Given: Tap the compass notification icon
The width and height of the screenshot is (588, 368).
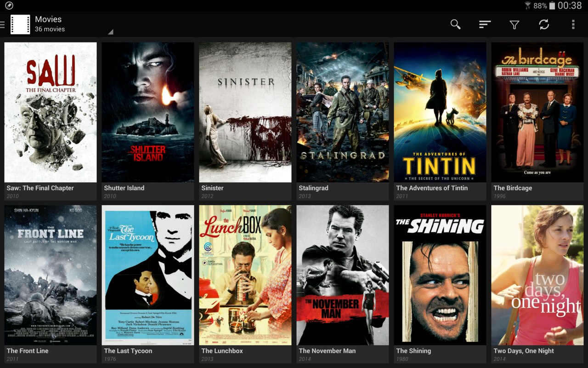Looking at the screenshot, I should click(9, 6).
